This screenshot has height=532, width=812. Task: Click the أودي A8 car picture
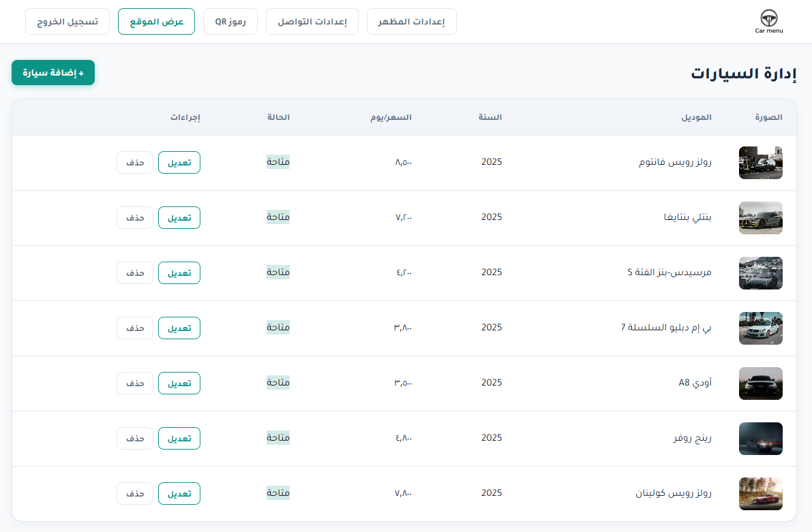760,384
